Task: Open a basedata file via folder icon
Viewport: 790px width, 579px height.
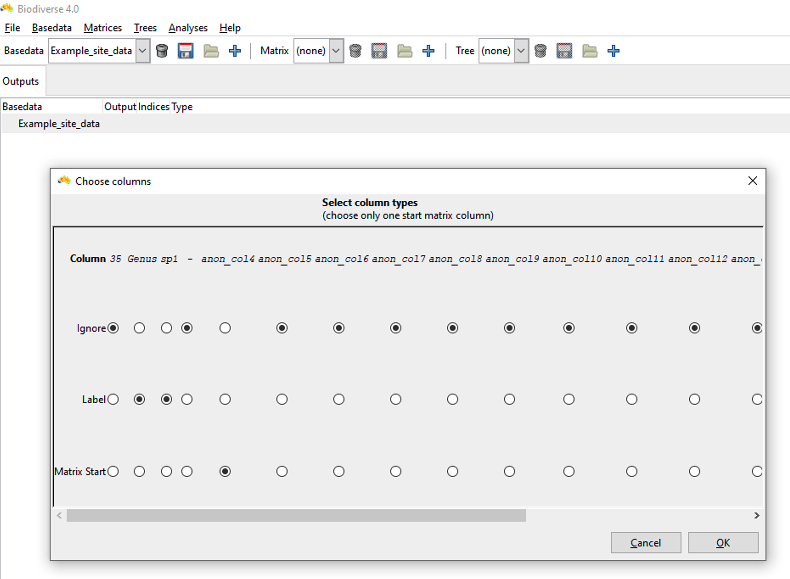Action: (211, 51)
